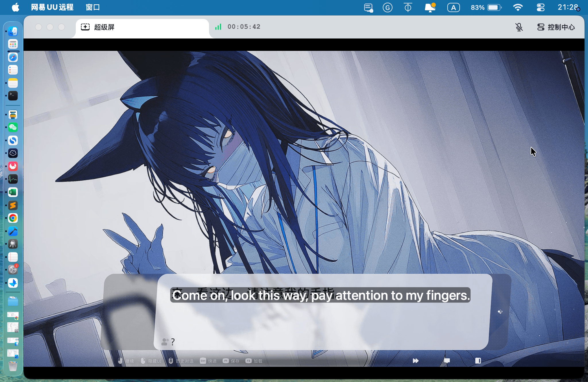This screenshot has width=588, height=382.
Task: Open Excel from the Dock
Action: click(x=13, y=192)
